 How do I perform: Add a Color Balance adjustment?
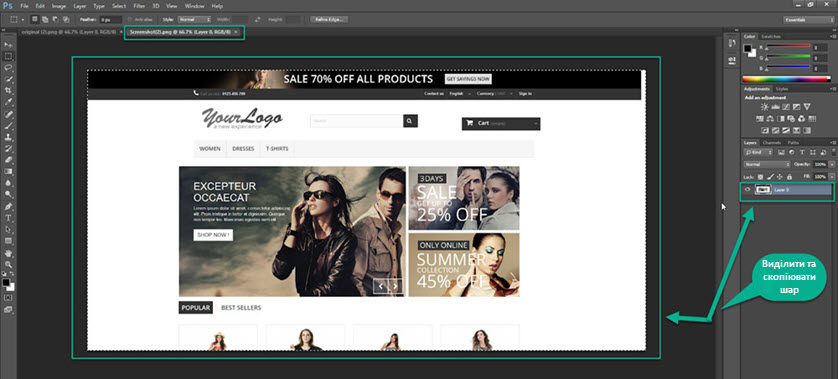770,119
